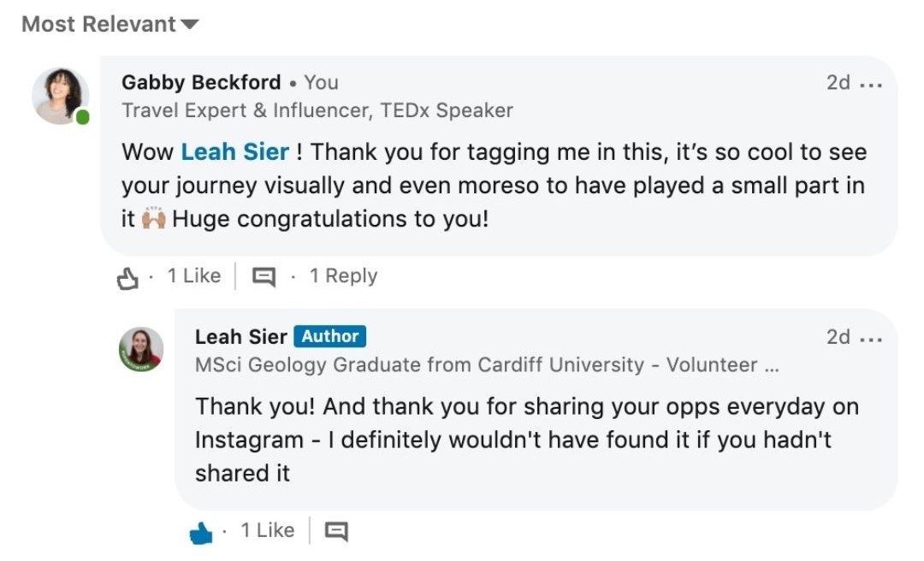Click the blue Author badge
The width and height of the screenshot is (924, 561).
point(330,336)
